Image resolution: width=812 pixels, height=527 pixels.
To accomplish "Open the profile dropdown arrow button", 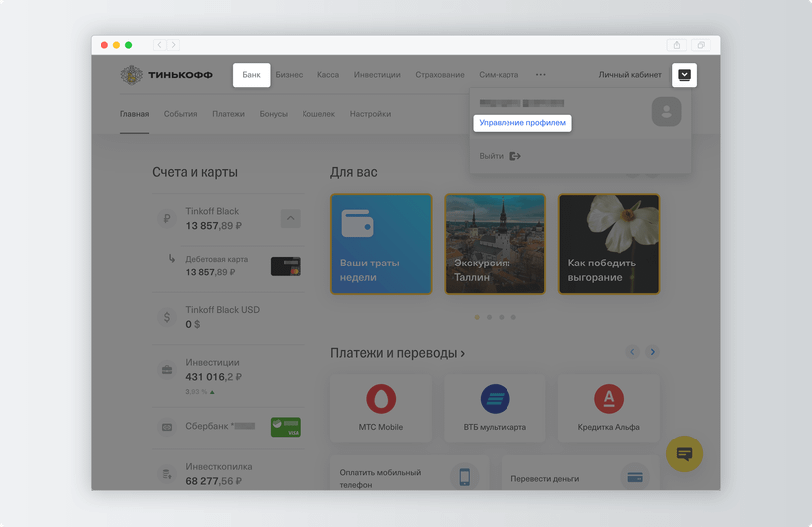I will (684, 75).
